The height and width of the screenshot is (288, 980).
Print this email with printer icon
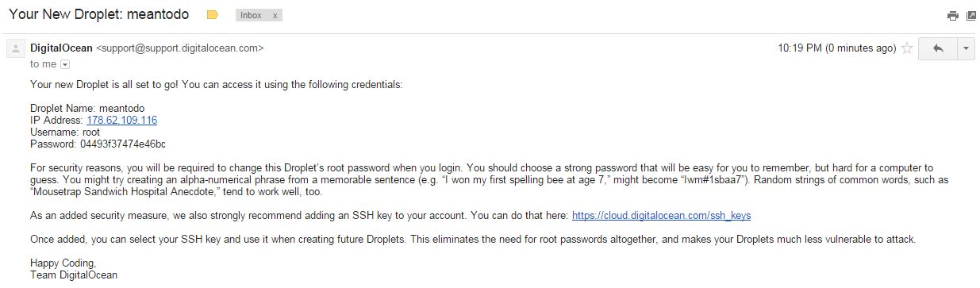point(953,16)
